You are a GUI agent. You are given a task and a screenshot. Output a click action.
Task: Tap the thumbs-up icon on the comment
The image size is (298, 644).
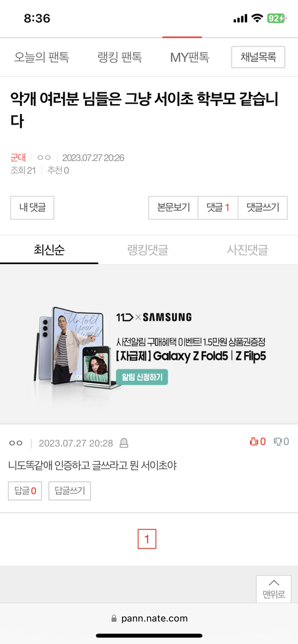(253, 441)
